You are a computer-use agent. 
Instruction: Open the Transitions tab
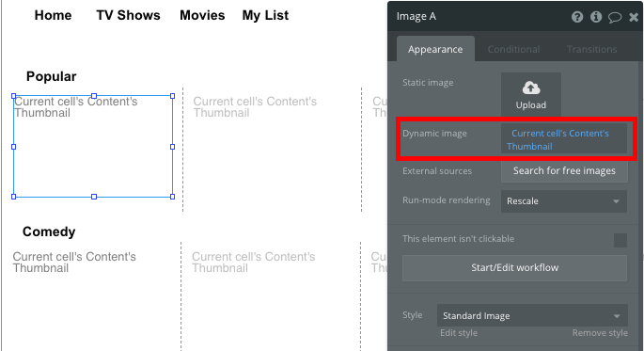coord(592,49)
